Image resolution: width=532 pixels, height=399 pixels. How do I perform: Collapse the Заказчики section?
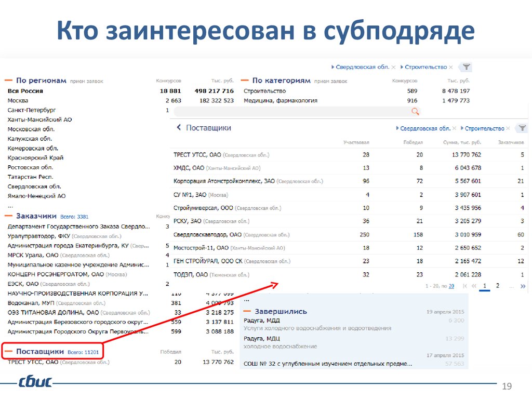pos(9,215)
